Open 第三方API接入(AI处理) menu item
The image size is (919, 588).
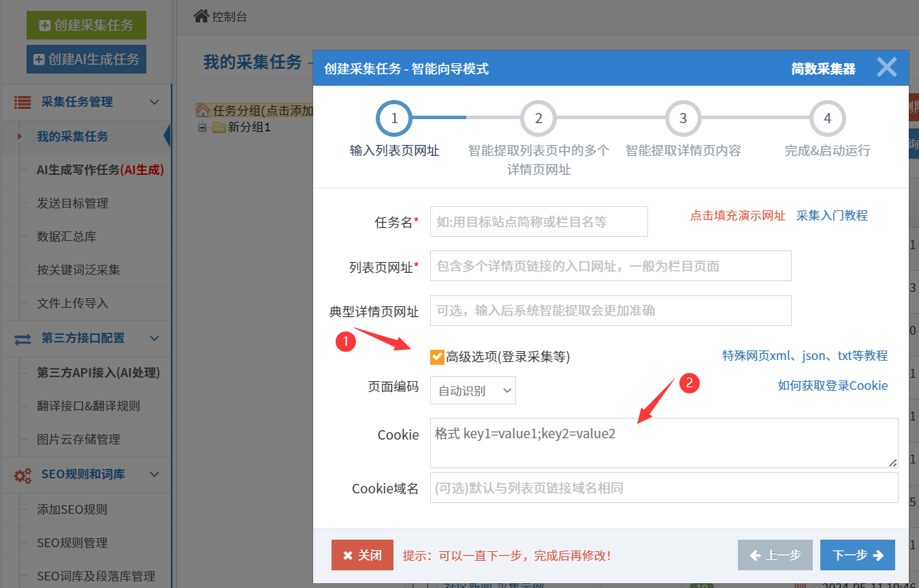click(98, 373)
